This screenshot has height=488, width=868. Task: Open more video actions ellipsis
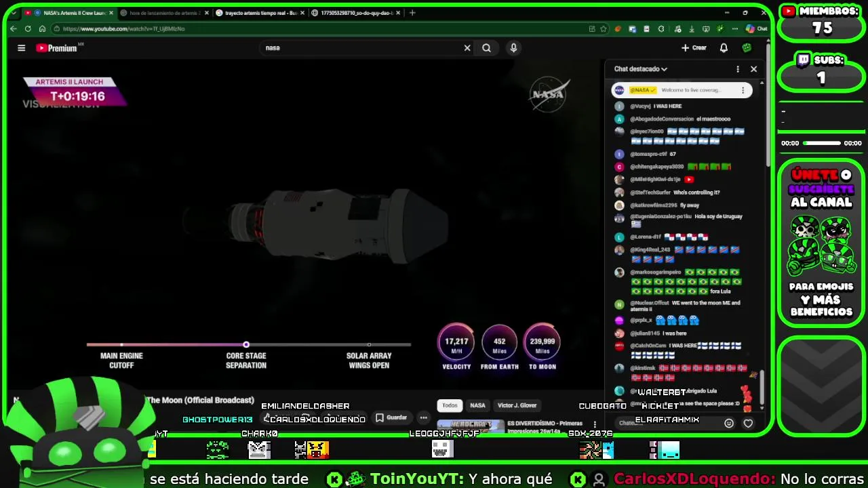(x=423, y=418)
